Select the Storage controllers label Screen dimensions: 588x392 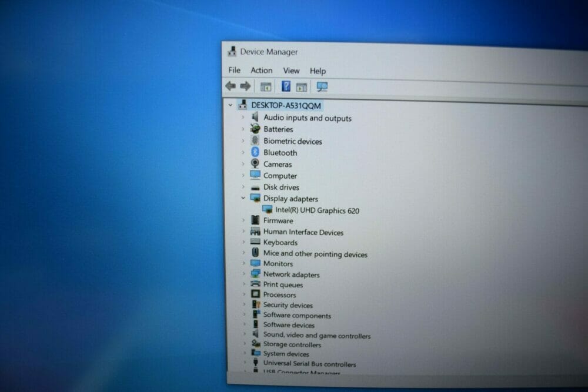292,344
